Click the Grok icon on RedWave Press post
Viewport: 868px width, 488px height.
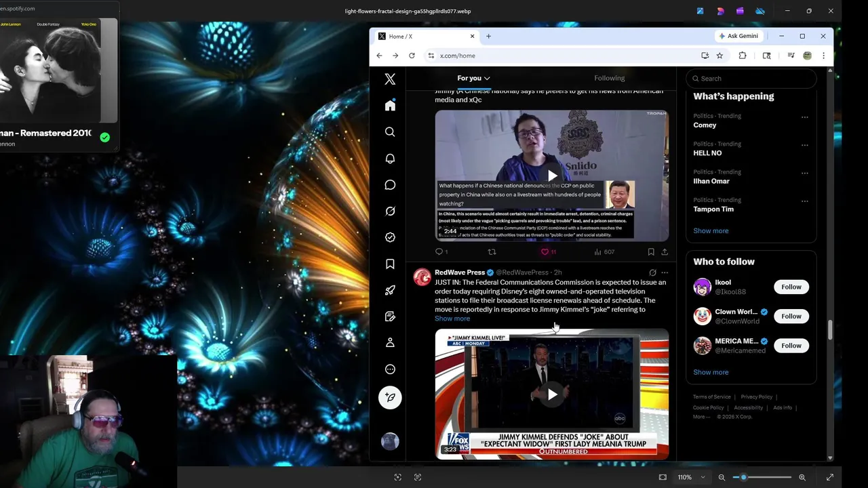coord(652,272)
